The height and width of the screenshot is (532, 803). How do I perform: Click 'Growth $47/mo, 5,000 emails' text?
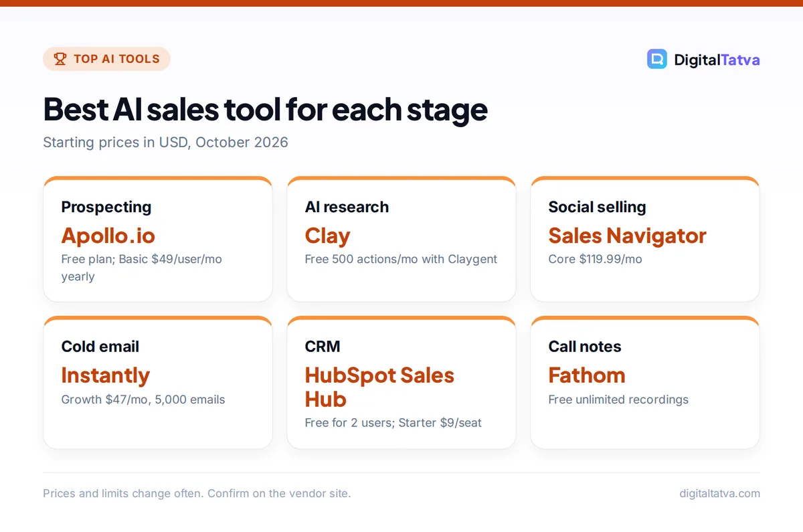click(x=143, y=400)
